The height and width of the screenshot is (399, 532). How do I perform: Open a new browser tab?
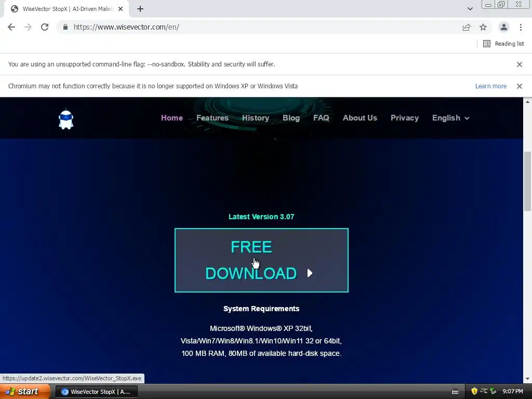(x=140, y=9)
